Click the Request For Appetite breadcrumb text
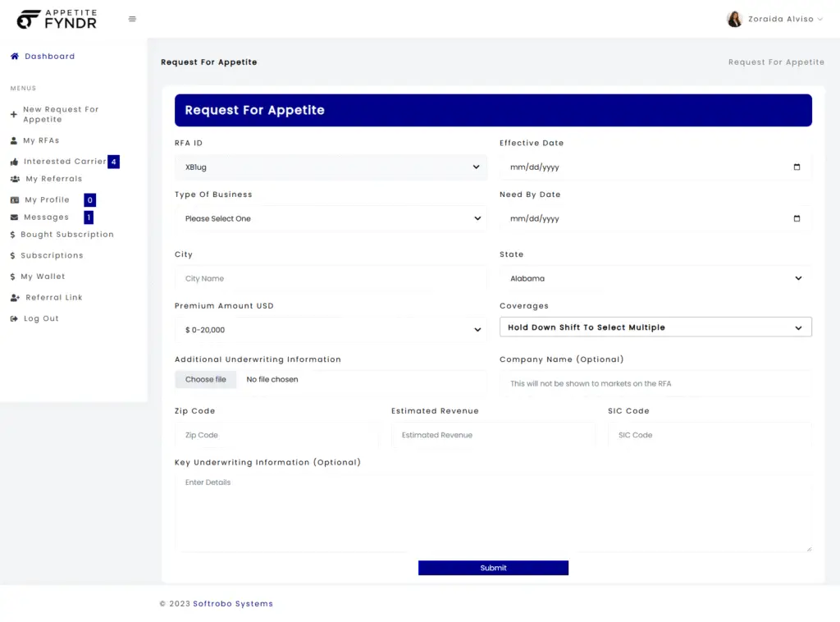The height and width of the screenshot is (622, 840). (x=776, y=62)
